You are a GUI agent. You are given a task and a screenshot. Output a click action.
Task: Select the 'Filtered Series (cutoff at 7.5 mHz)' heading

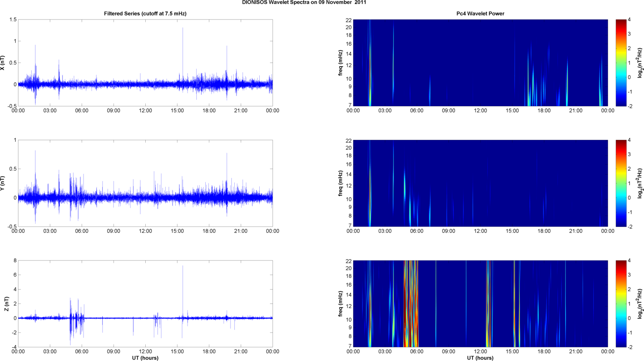(145, 14)
